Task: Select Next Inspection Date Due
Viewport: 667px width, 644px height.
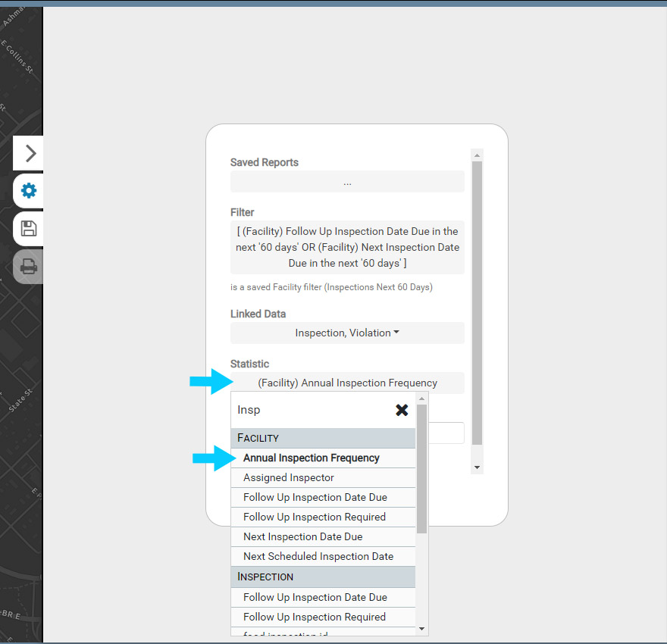Action: tap(303, 537)
